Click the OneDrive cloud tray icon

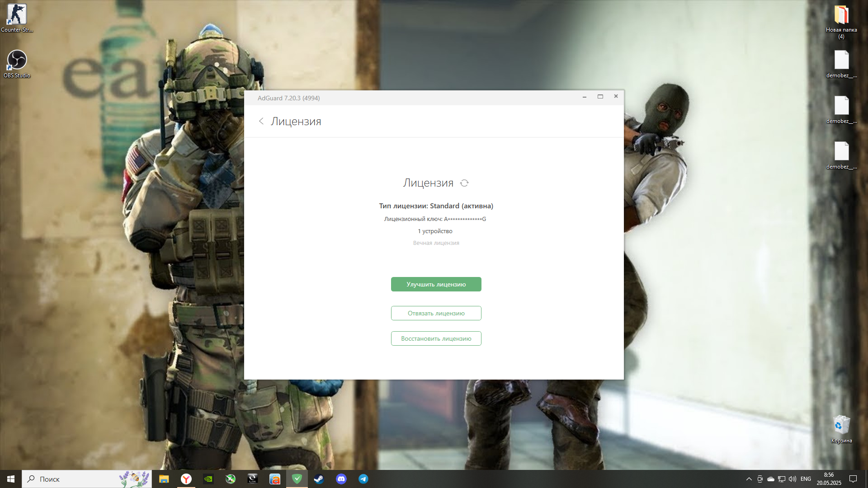point(771,479)
